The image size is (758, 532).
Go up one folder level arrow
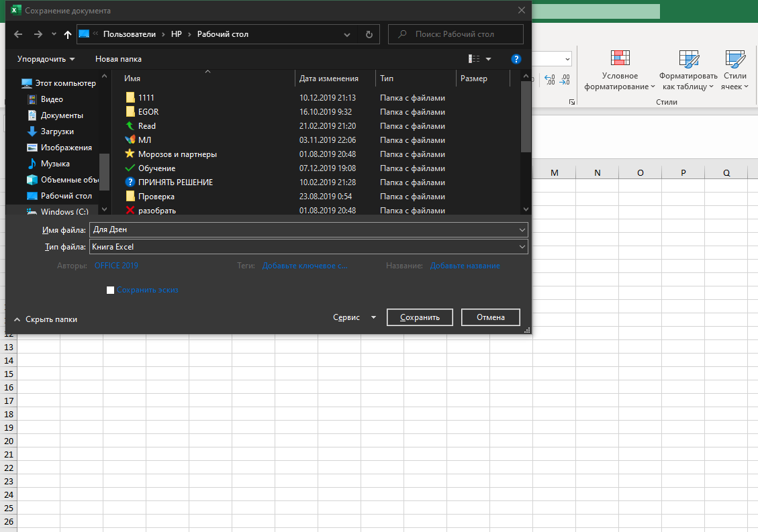tap(68, 34)
